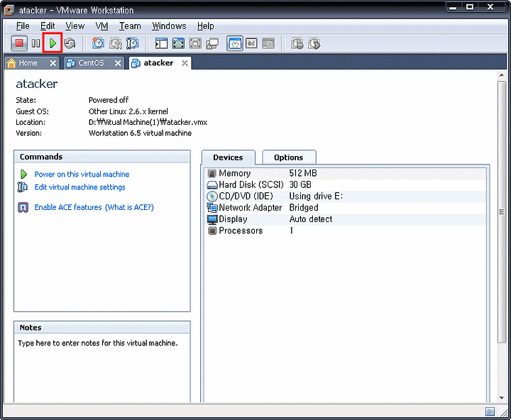Select the Hard Disk 30 GB value

pos(300,184)
